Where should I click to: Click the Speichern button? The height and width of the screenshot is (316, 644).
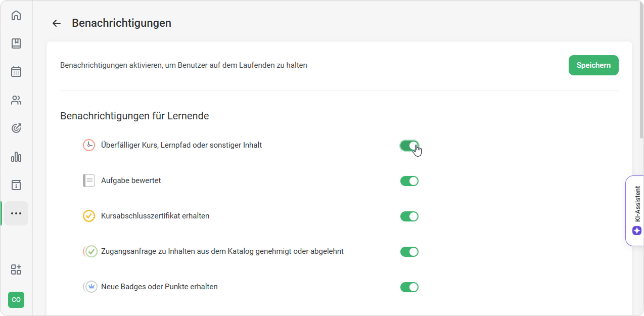593,65
